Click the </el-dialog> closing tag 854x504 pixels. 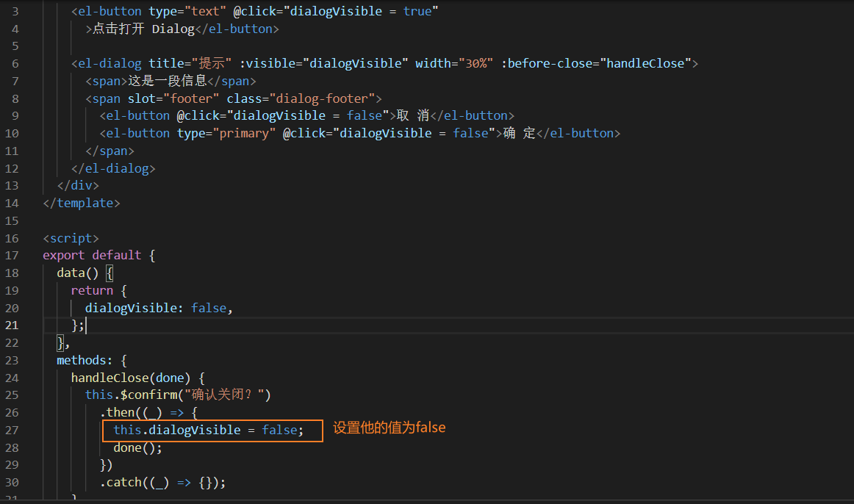point(113,168)
